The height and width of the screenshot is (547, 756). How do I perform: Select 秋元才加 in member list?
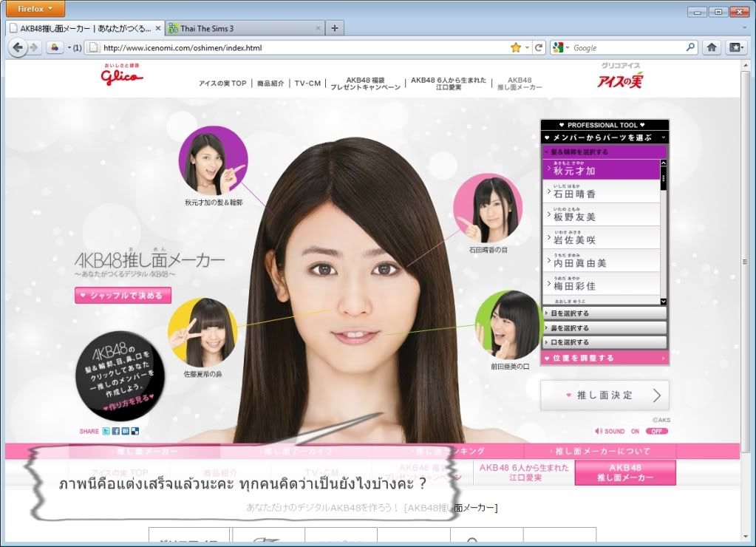(x=601, y=169)
